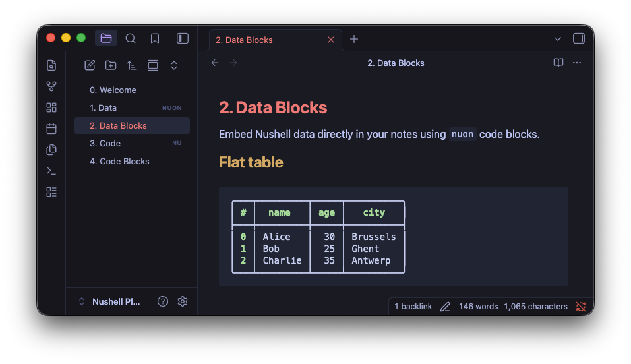Click the Brussels cell
This screenshot has height=364, width=631.
[373, 237]
